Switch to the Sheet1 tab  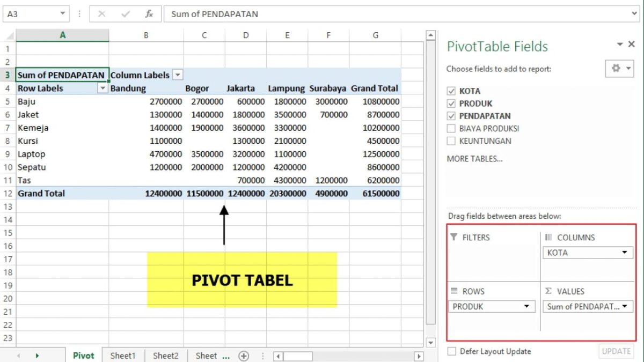pyautogui.click(x=122, y=356)
